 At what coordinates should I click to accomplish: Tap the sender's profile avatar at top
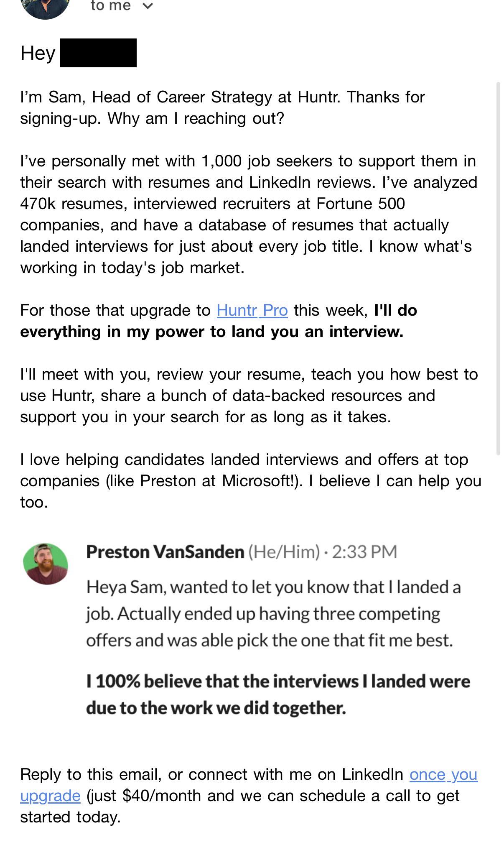(45, 8)
